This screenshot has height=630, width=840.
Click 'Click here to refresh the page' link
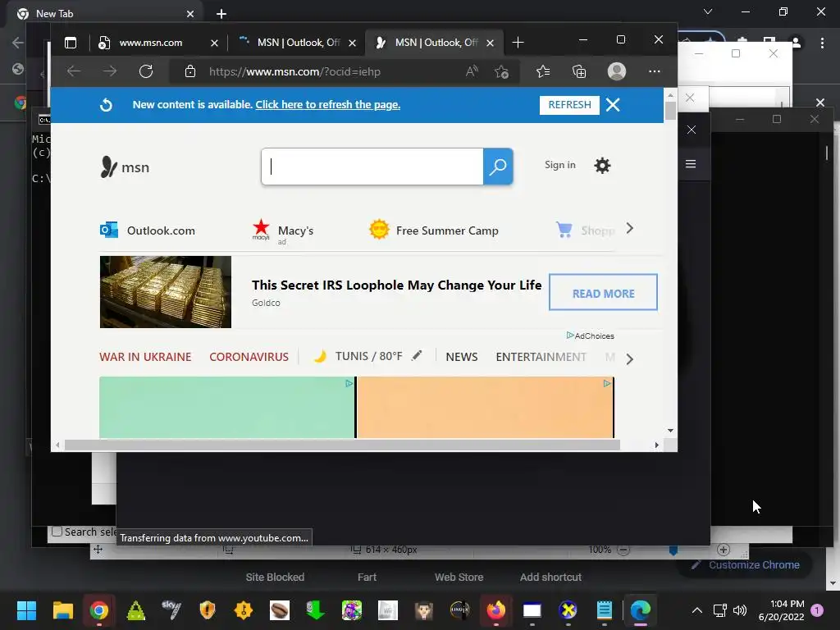pos(328,105)
